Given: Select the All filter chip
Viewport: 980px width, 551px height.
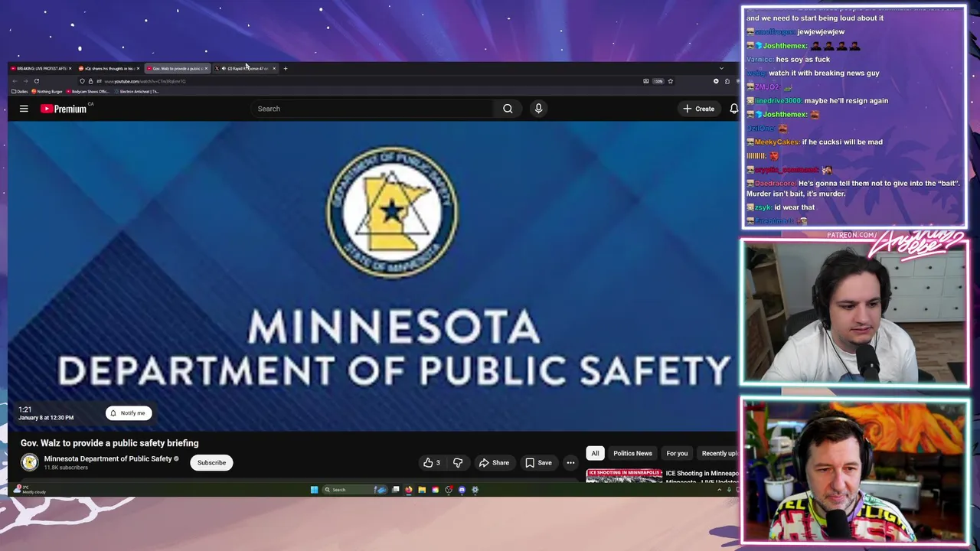Looking at the screenshot, I should (x=595, y=453).
